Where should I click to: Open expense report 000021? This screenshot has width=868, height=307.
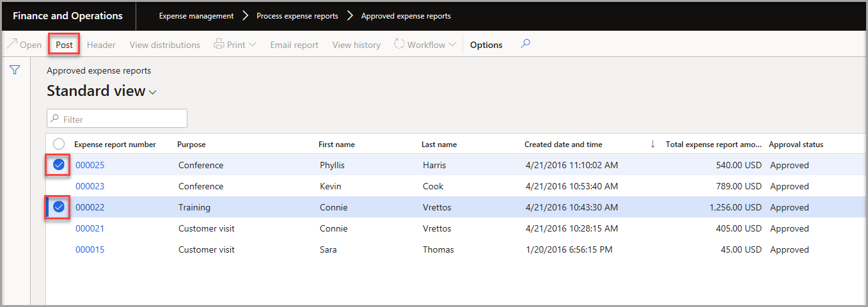(x=90, y=228)
